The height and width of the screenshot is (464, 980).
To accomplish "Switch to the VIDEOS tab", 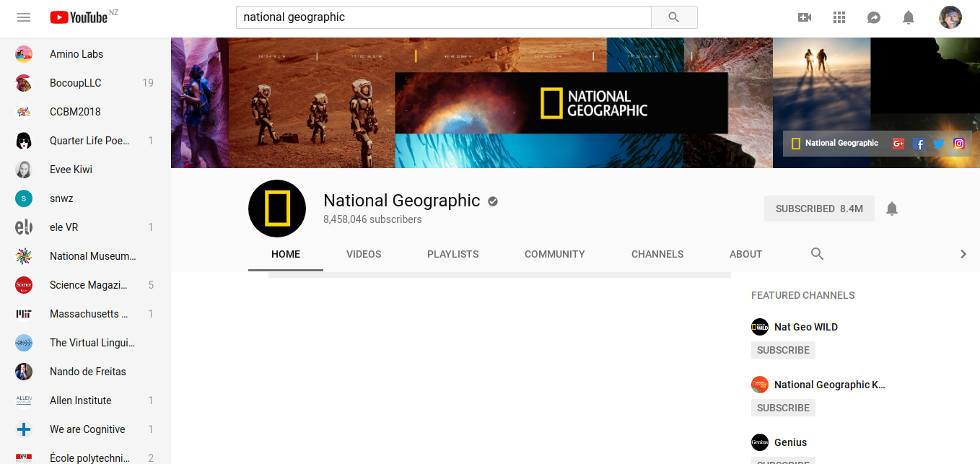I will coord(364,254).
